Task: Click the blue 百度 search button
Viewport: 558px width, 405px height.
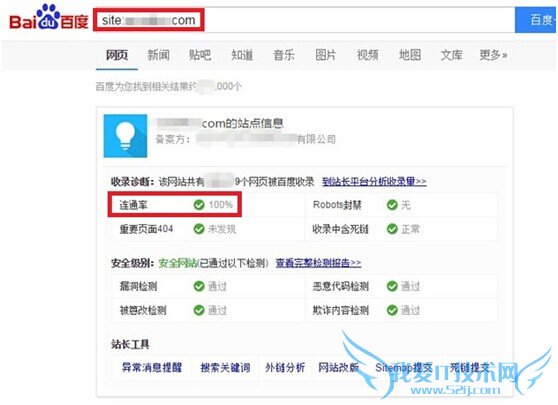Action: coord(536,20)
